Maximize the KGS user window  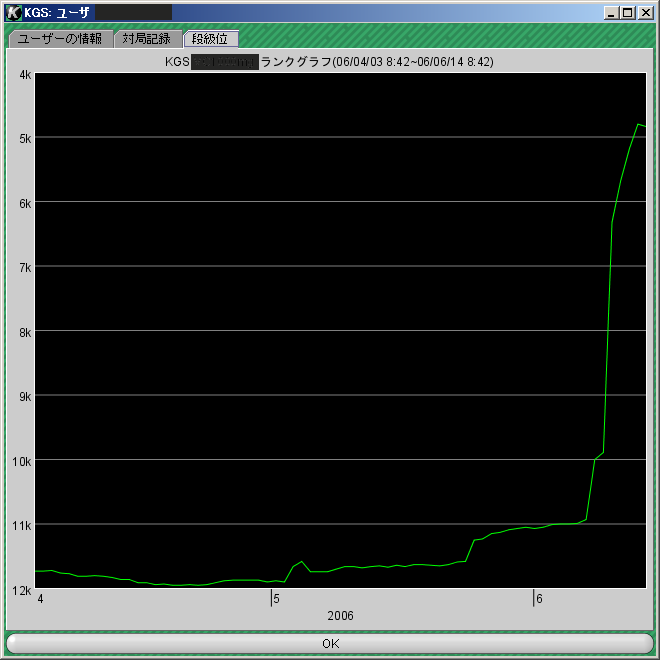point(628,12)
